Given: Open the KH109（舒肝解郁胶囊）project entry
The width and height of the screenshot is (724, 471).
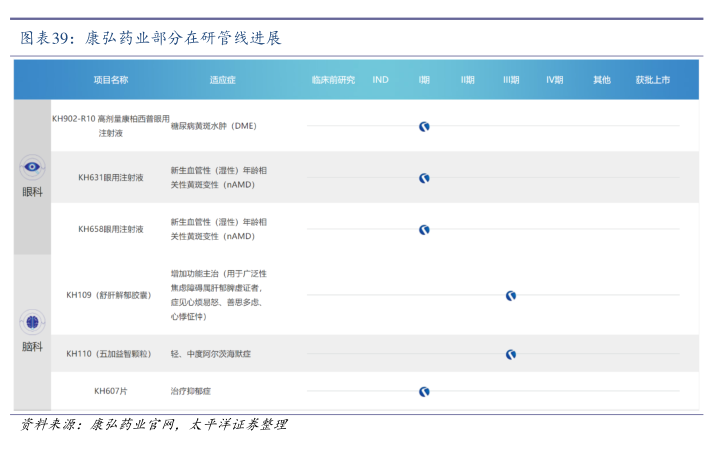Looking at the screenshot, I should tap(109, 296).
